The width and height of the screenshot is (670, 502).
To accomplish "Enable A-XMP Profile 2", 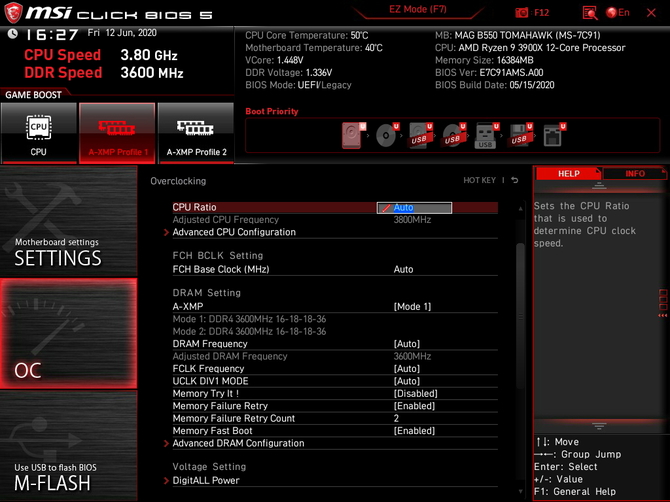I will (196, 133).
